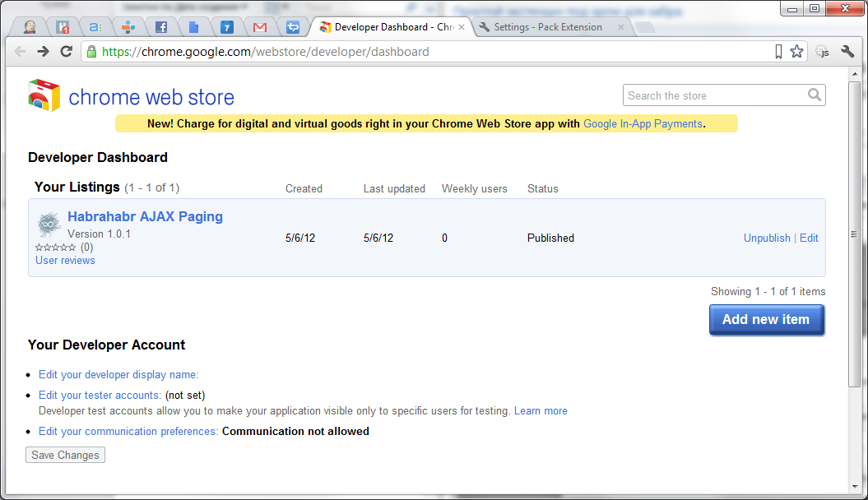Switch to the Facebook pinned tab
This screenshot has height=500, width=868.
click(161, 27)
